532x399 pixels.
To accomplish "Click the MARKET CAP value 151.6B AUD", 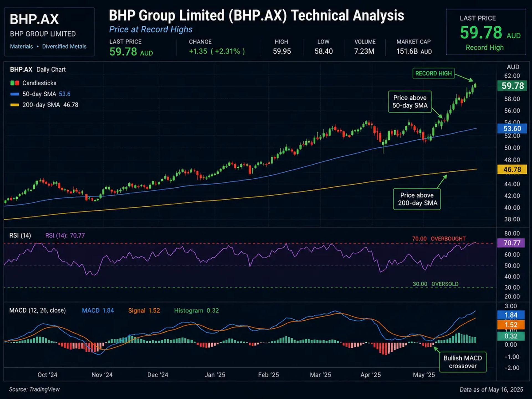I will [x=414, y=52].
